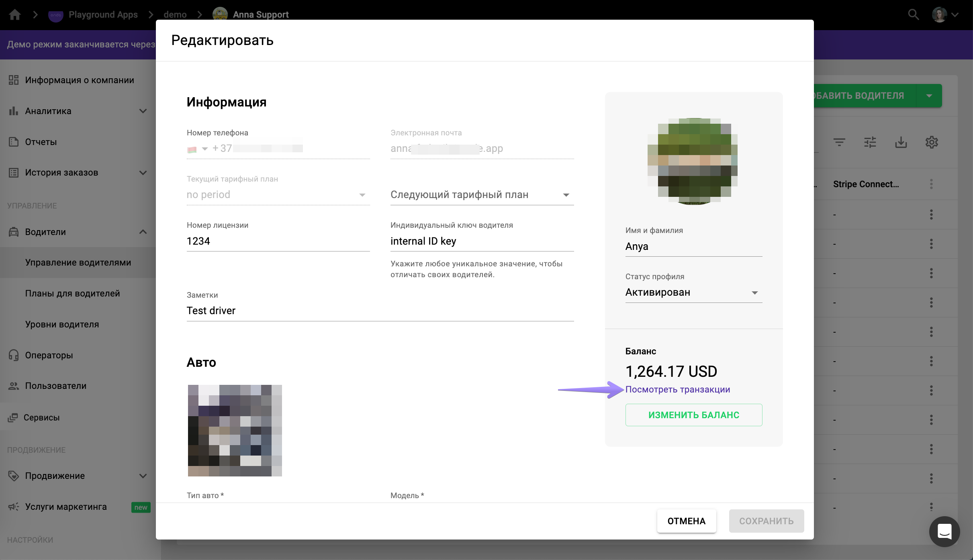Viewport: 973px width, 560px height.
Task: Collapse the Водители sidebar section
Action: 143,232
